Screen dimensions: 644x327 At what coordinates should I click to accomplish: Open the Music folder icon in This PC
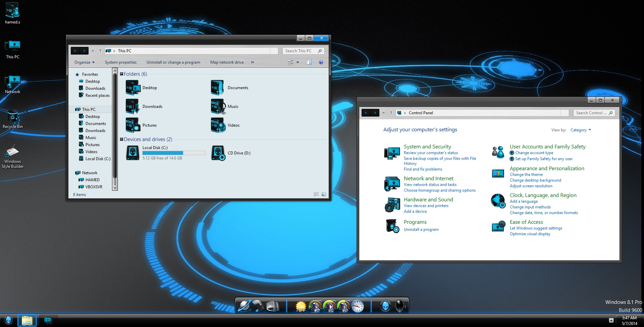[218, 107]
